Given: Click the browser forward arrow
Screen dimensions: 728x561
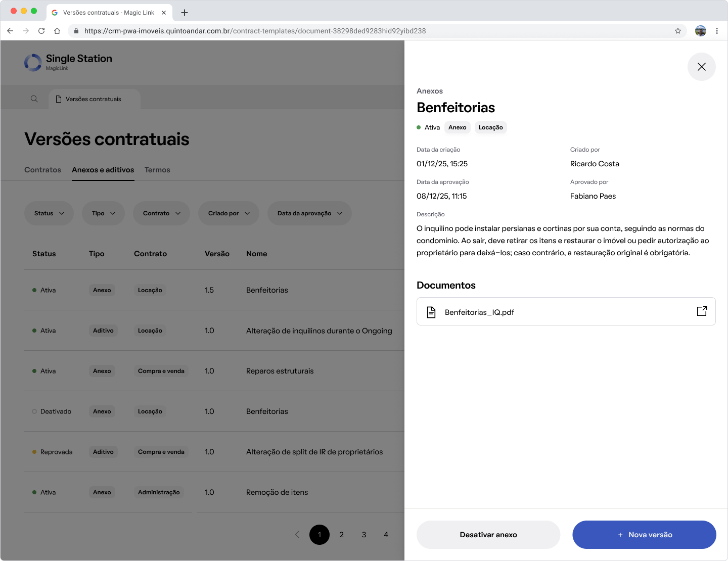Looking at the screenshot, I should coord(26,31).
